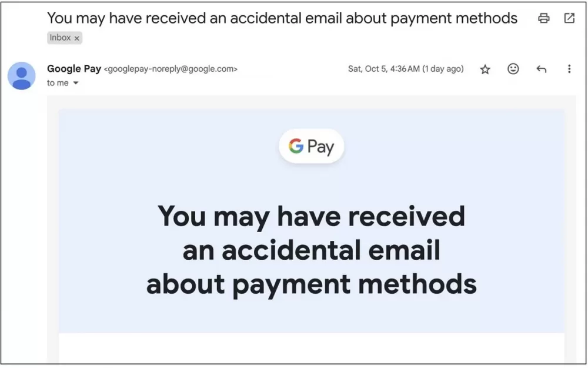This screenshot has width=588, height=368.
Task: Open the sender's blue profile avatar
Action: 22,76
